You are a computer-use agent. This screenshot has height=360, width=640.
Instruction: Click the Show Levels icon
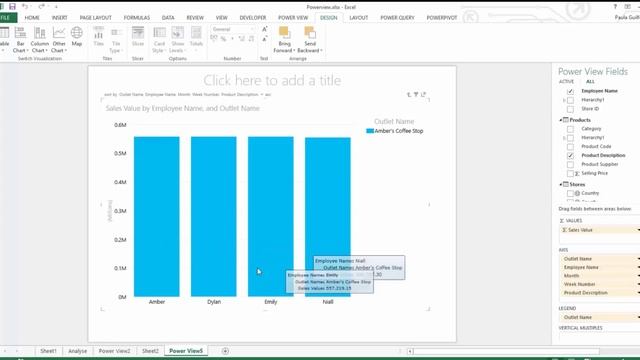point(178,40)
